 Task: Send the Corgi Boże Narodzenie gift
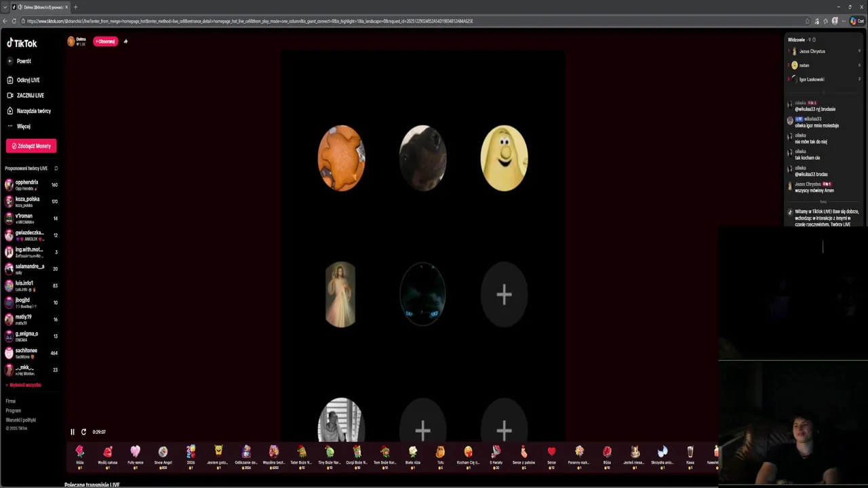click(357, 456)
